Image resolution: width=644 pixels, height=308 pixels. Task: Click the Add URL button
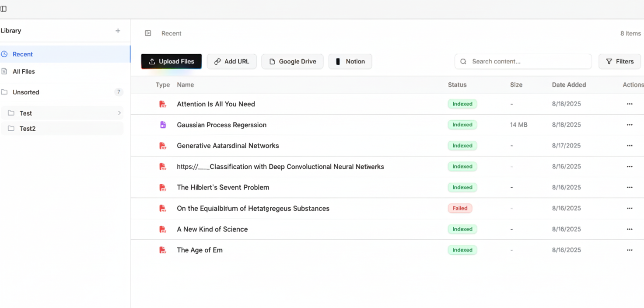pyautogui.click(x=231, y=62)
